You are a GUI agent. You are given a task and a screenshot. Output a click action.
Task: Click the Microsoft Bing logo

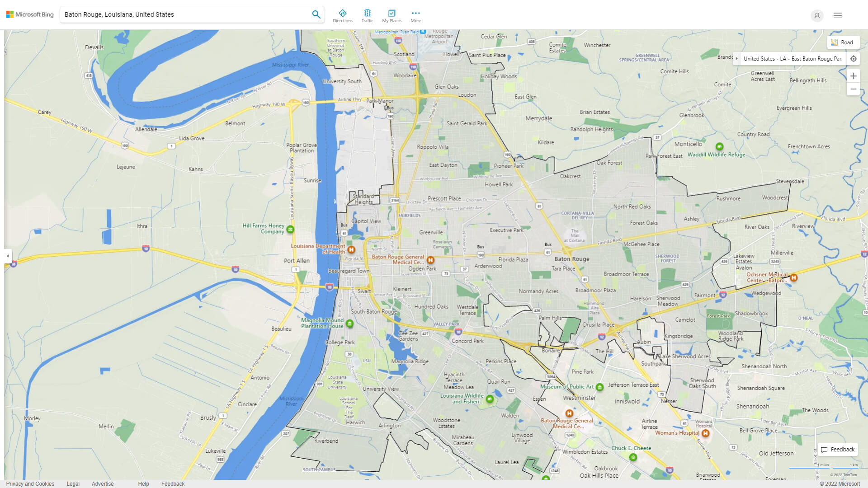(29, 14)
